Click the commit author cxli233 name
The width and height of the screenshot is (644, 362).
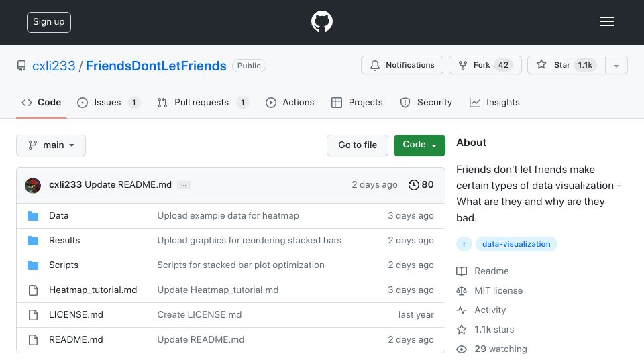[x=65, y=185]
